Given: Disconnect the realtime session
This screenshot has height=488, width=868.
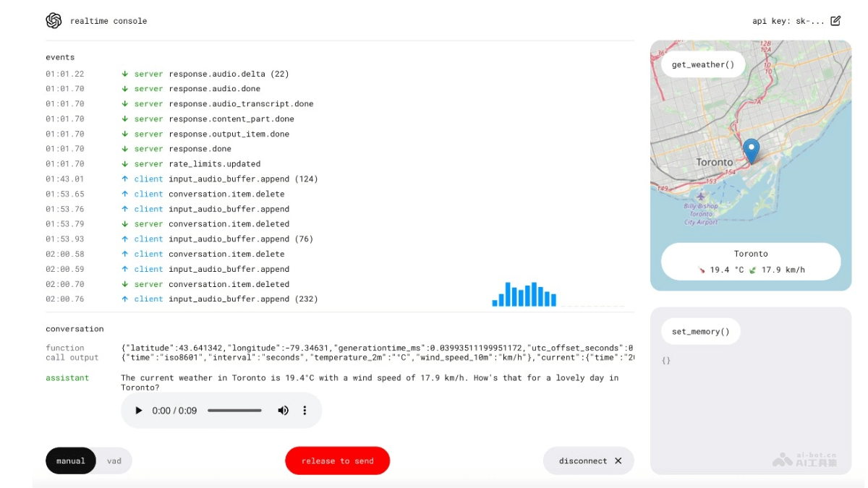Looking at the screenshot, I should tap(588, 461).
